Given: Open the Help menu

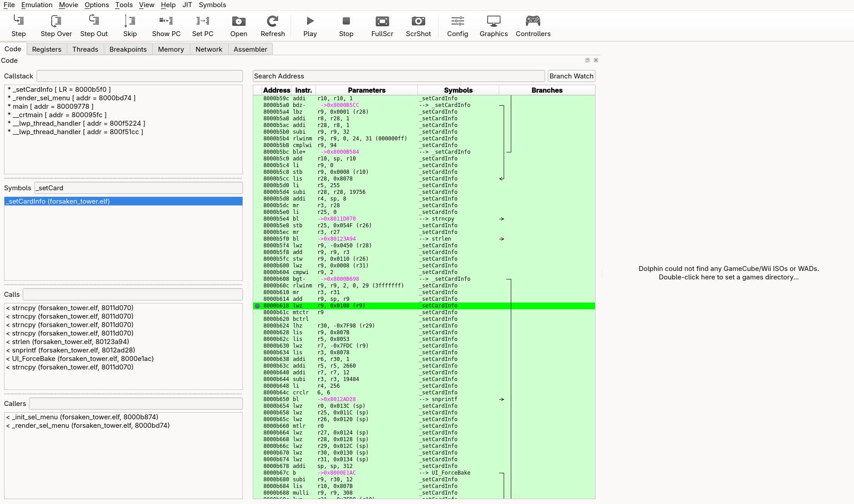Looking at the screenshot, I should click(168, 5).
